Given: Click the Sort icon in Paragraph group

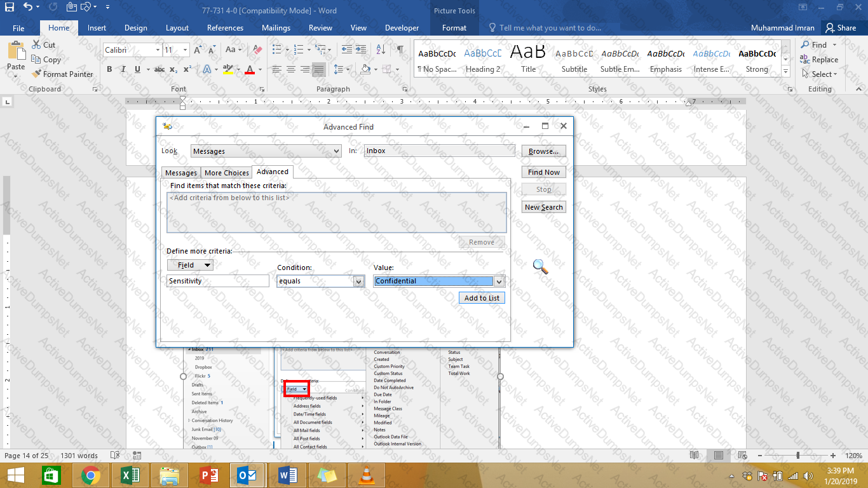Looking at the screenshot, I should click(x=381, y=50).
